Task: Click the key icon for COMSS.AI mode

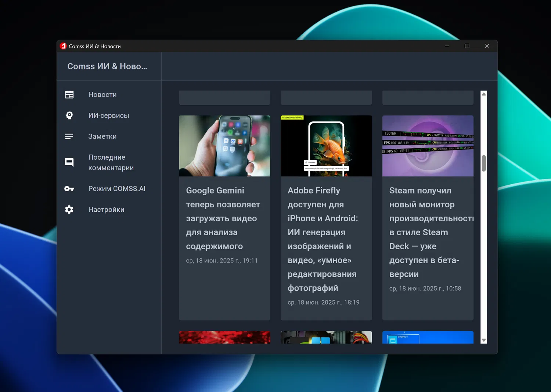Action: pos(69,189)
